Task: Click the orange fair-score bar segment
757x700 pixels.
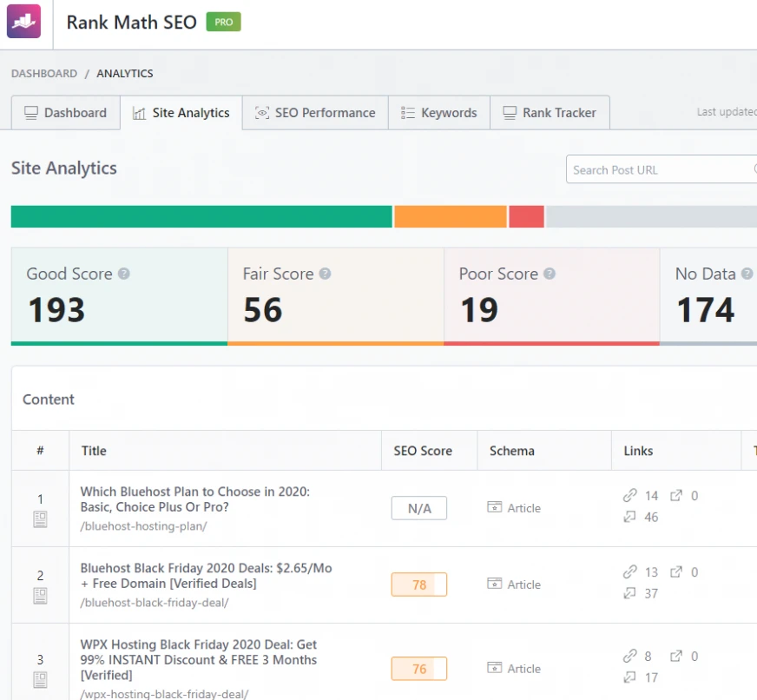Action: pos(451,216)
